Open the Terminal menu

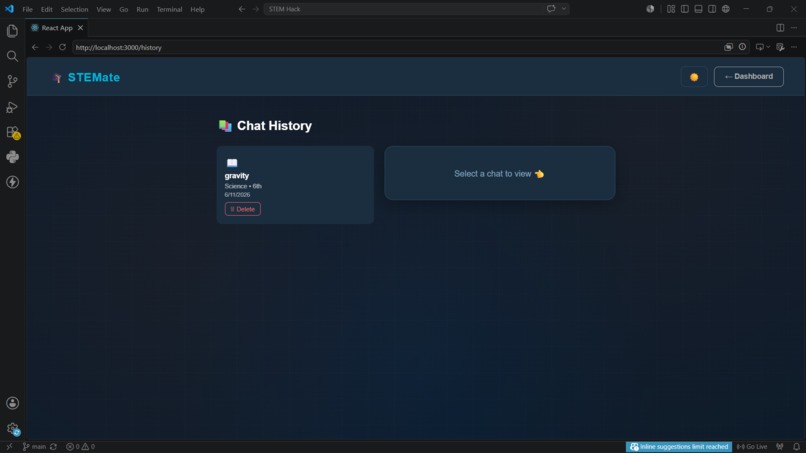[x=169, y=9]
